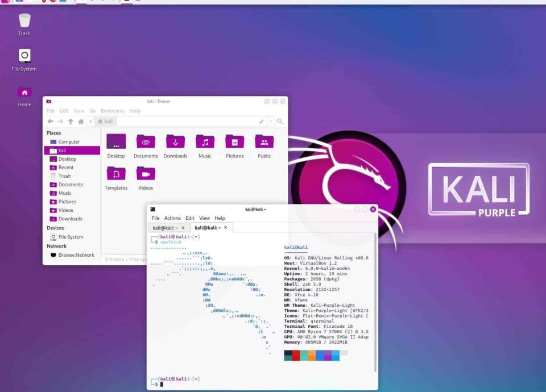The image size is (546, 392).
Task: Open Recent in Thunar's sidebar
Action: click(x=72, y=167)
